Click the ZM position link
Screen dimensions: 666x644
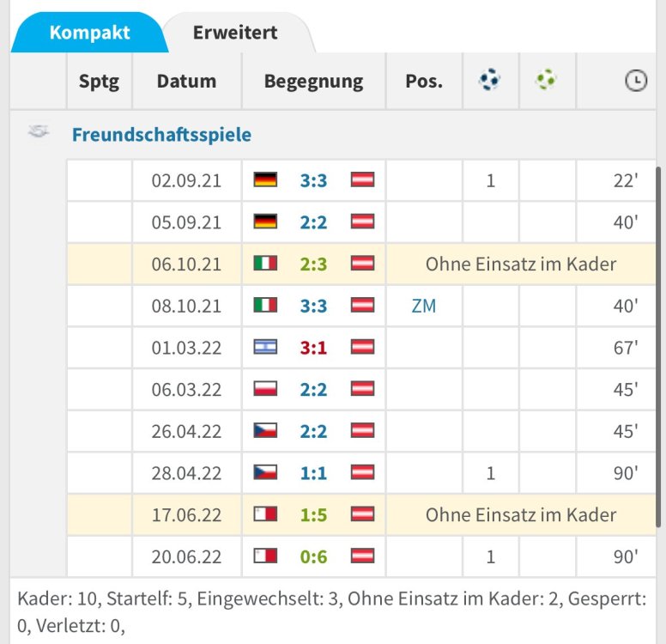(x=424, y=306)
